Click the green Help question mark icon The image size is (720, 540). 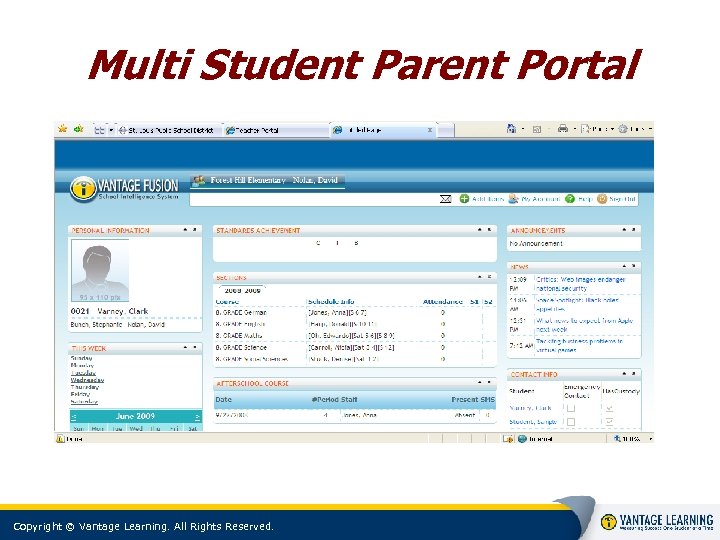[570, 199]
